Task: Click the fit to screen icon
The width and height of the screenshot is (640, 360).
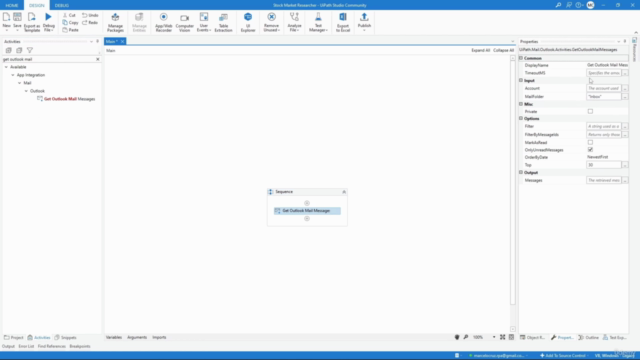Action: 502,337
